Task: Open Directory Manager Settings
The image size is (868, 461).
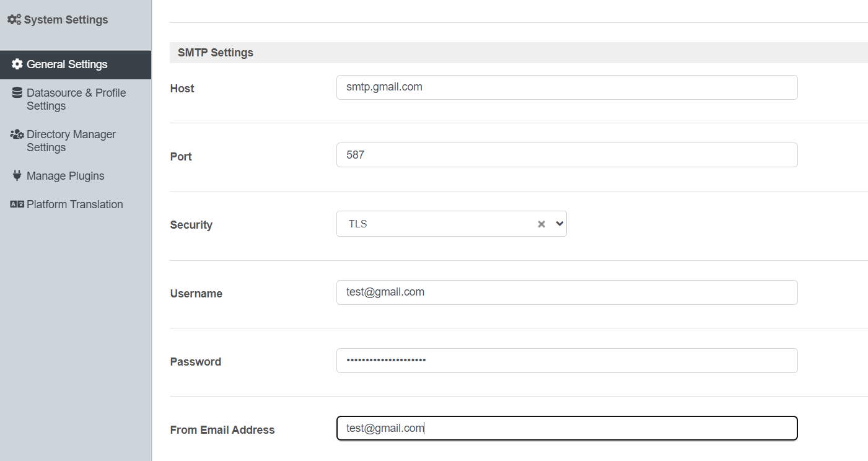Action: 76,141
